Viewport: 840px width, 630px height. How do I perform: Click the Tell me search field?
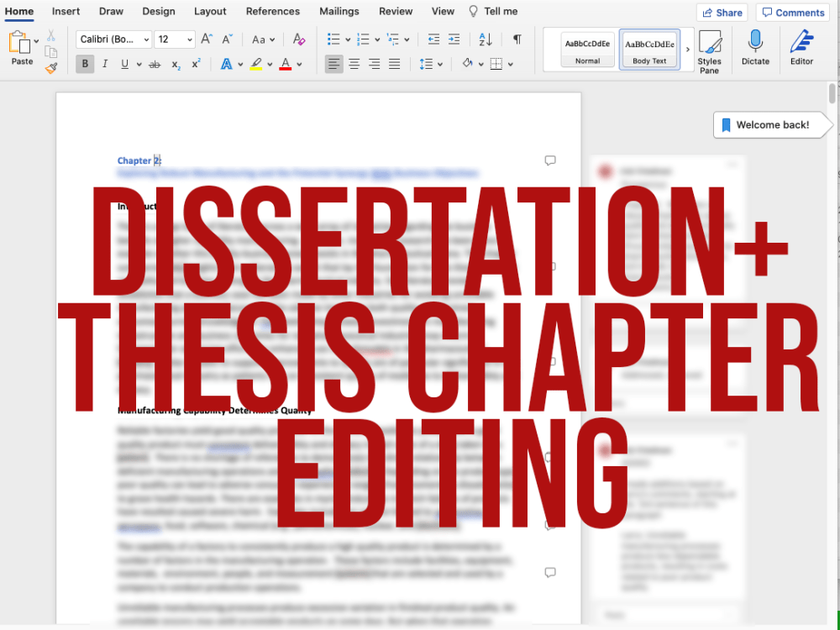(501, 11)
